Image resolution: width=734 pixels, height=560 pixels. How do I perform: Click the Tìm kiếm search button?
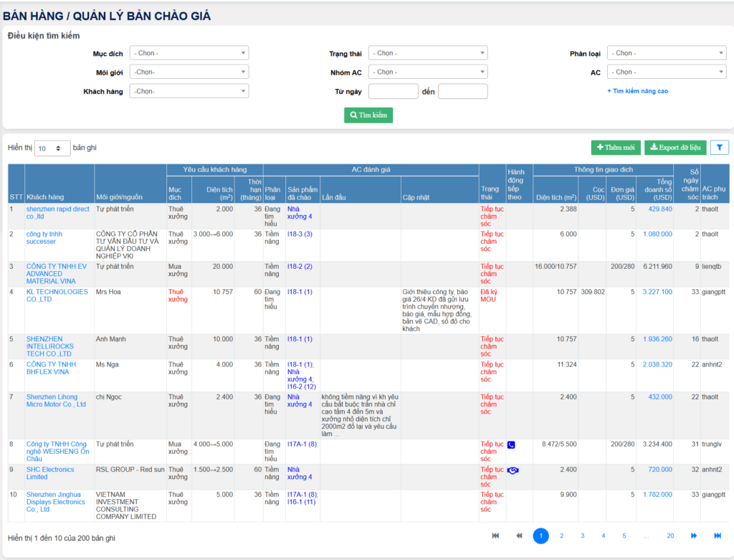tap(368, 115)
